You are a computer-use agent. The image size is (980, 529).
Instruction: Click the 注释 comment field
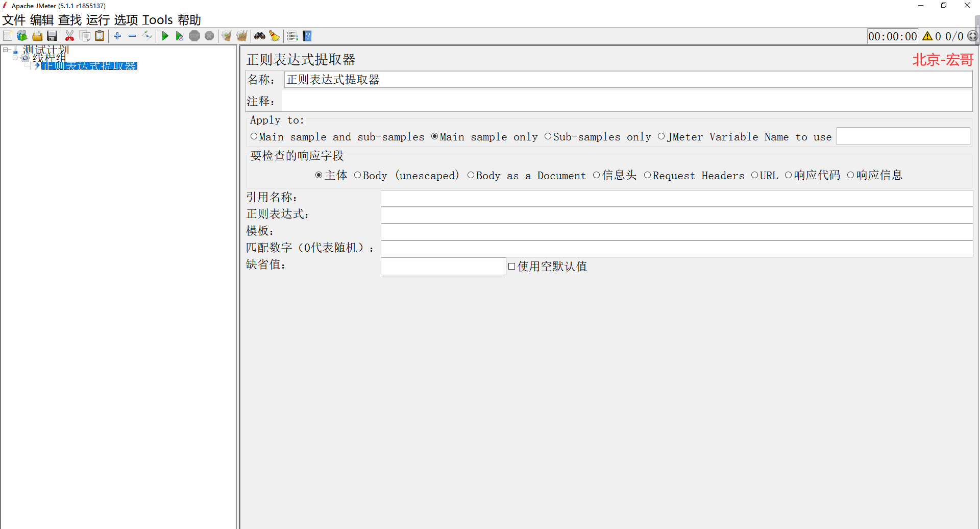tap(627, 101)
